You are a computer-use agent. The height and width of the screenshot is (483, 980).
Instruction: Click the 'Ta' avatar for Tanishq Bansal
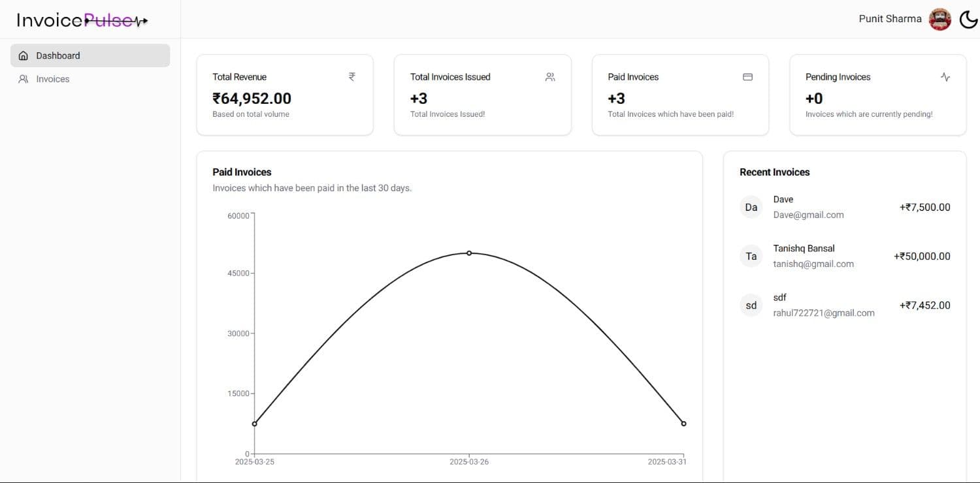(751, 256)
